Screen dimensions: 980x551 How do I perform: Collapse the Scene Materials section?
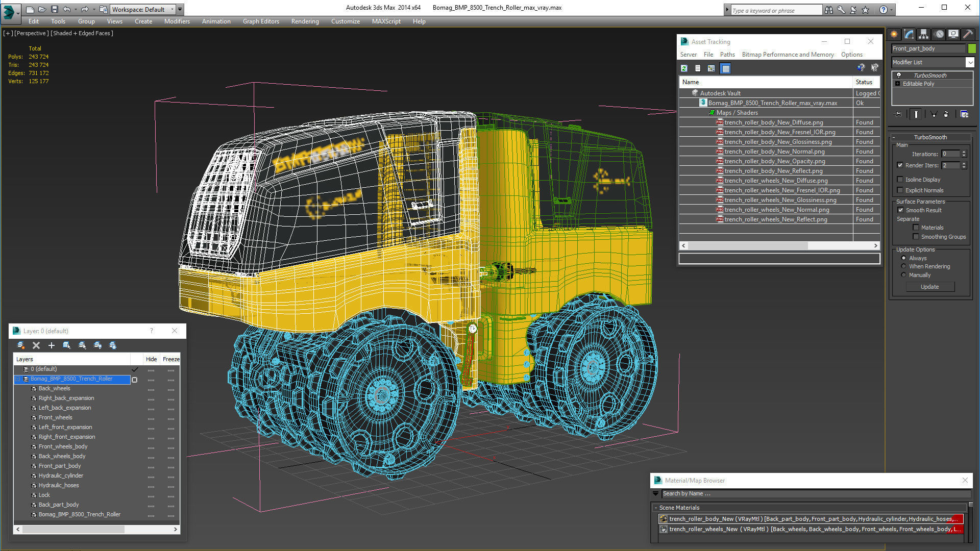point(656,508)
